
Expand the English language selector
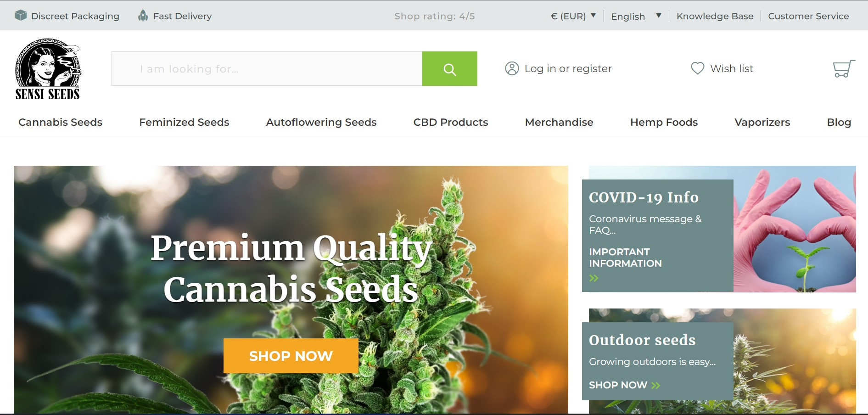tap(636, 16)
